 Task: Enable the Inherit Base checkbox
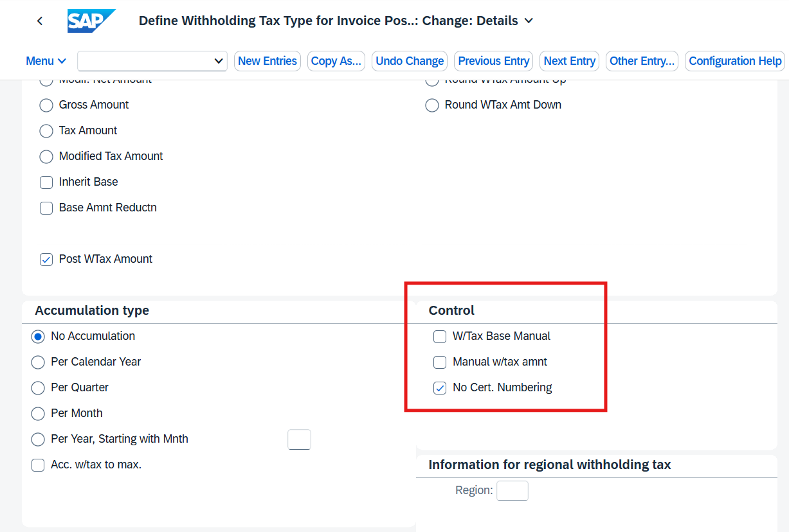coord(46,182)
